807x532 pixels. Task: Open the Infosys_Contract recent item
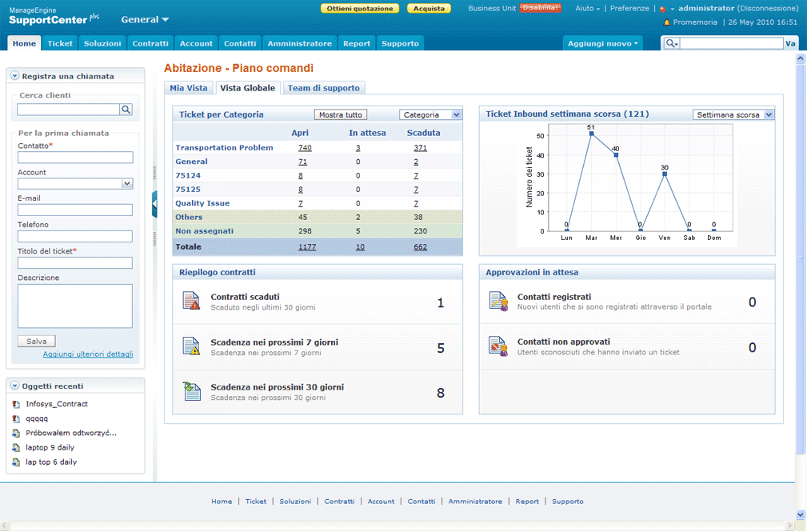(x=57, y=404)
